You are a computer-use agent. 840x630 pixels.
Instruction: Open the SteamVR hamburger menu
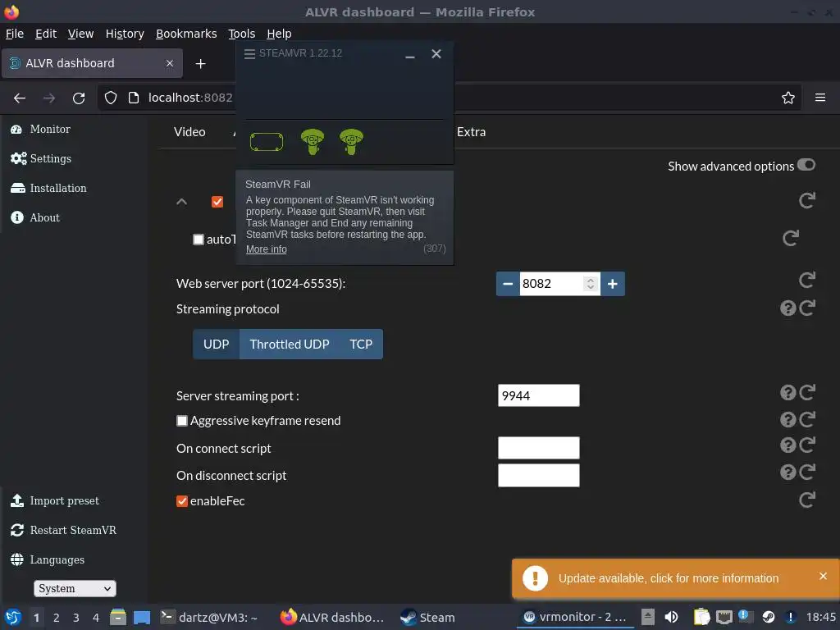(249, 54)
